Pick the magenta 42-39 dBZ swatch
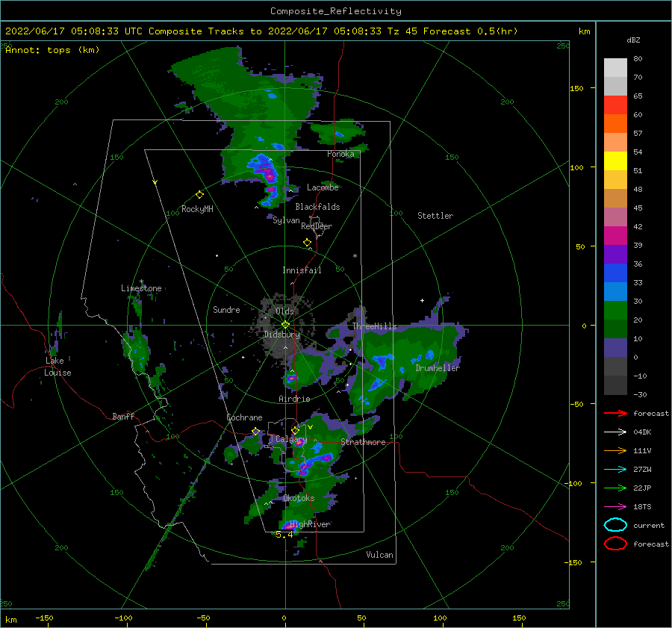The width and height of the screenshot is (672, 628). pyautogui.click(x=615, y=236)
